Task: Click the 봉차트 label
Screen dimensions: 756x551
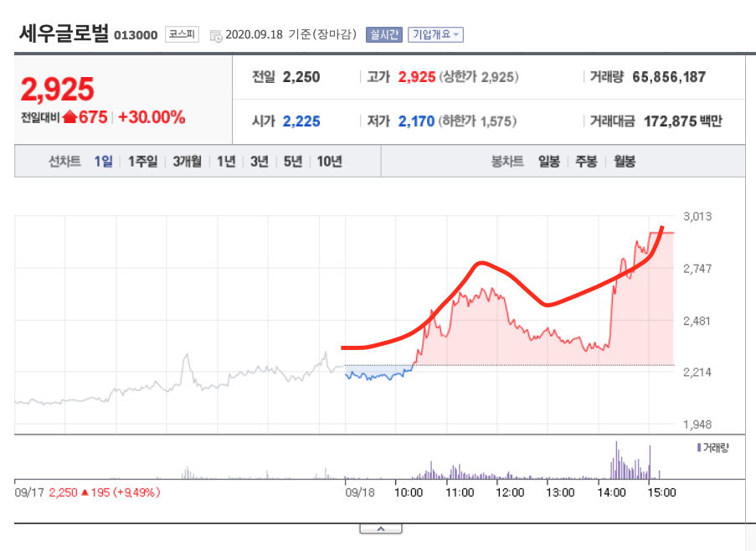Action: tap(507, 162)
